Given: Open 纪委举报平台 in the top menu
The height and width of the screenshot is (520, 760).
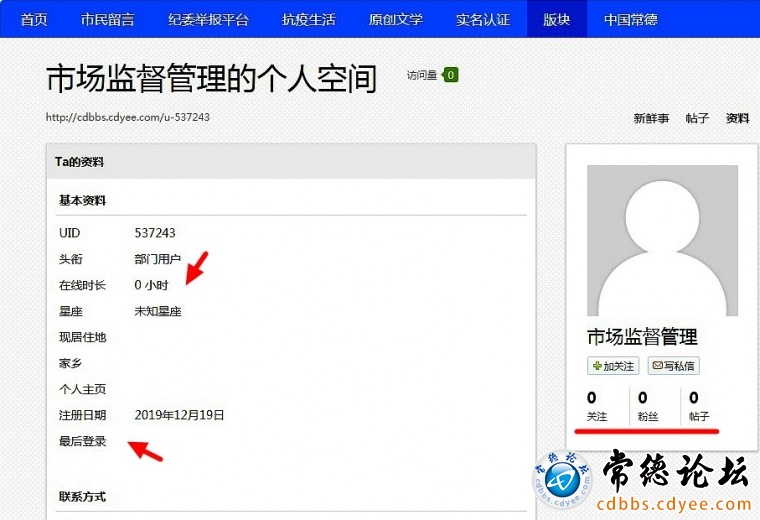Looking at the screenshot, I should point(208,19).
